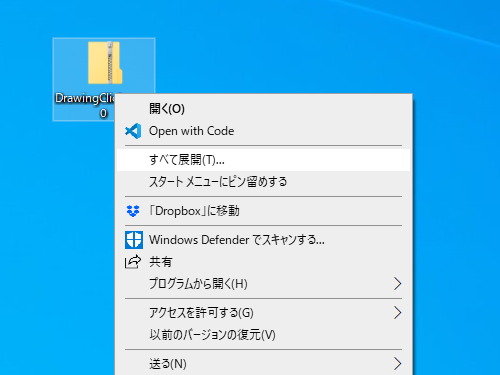The width and height of the screenshot is (500, 375).
Task: Select スタート メニューにピン留めする
Action: [x=263, y=182]
